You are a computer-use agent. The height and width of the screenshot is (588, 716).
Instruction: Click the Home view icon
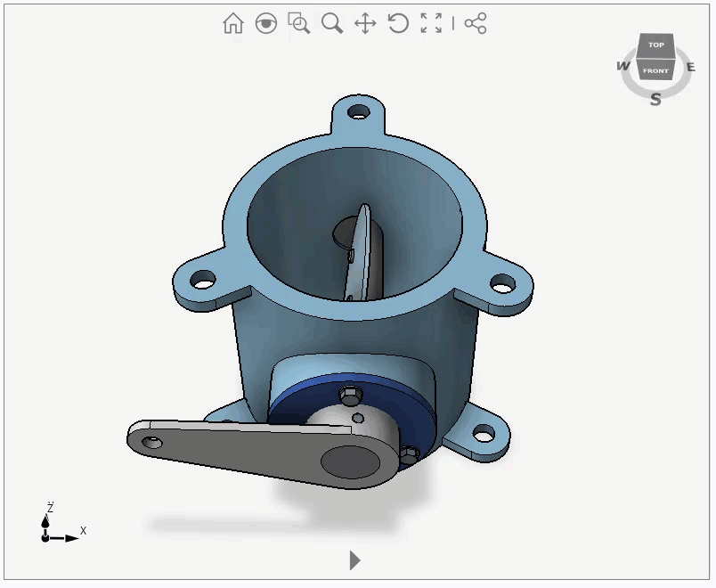pos(233,23)
